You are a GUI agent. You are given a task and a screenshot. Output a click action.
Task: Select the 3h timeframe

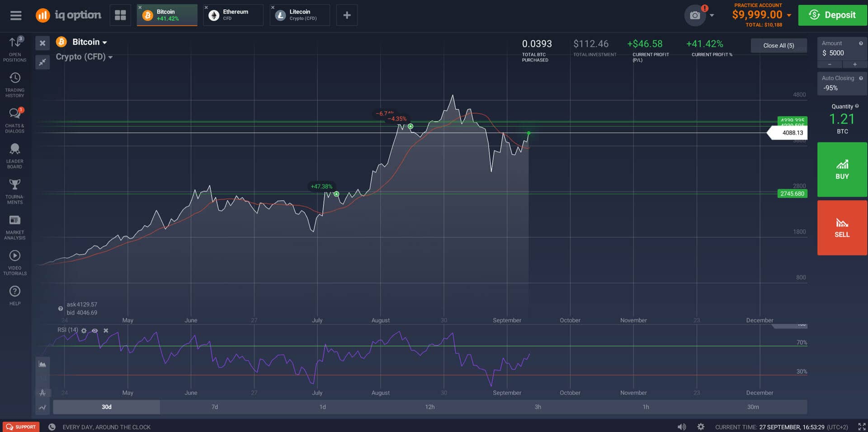pos(538,407)
